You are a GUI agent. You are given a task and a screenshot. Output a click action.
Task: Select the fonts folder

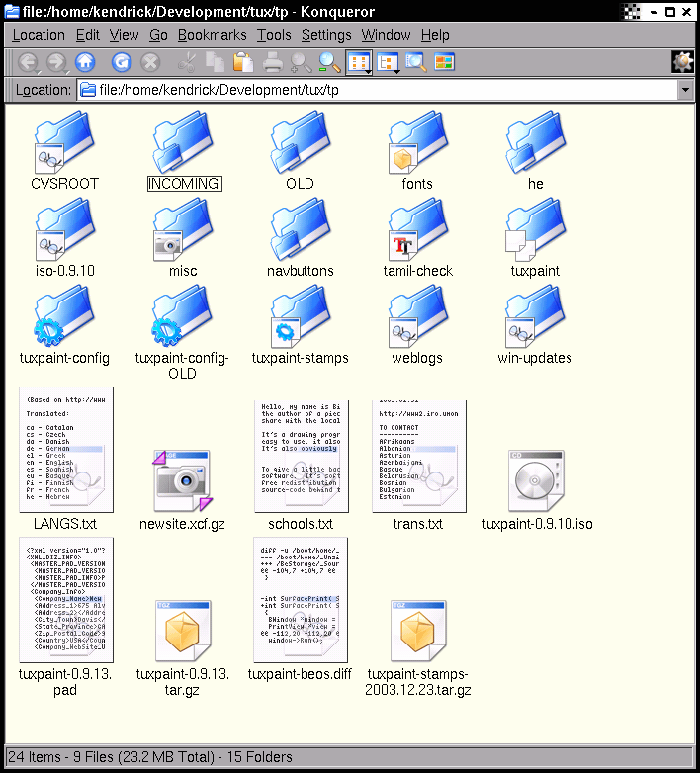(417, 150)
